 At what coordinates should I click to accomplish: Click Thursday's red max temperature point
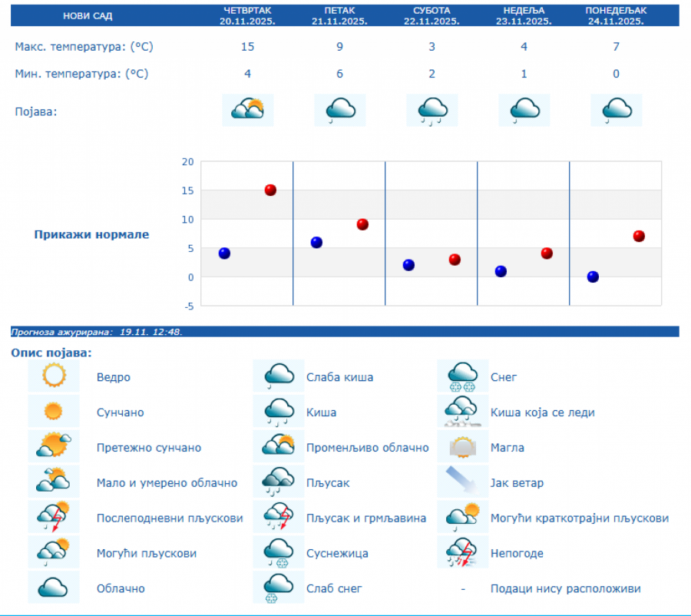coord(270,190)
